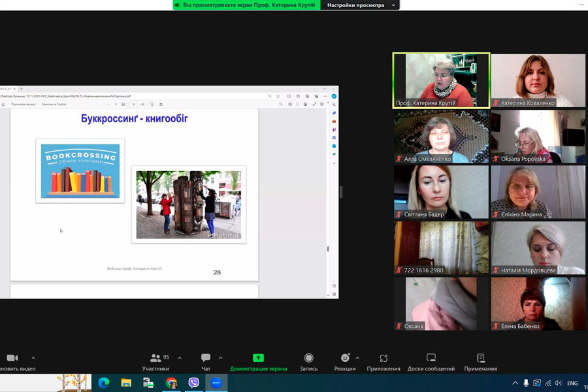Open Microsoft Edge from the taskbar
588x392 pixels.
pyautogui.click(x=104, y=383)
